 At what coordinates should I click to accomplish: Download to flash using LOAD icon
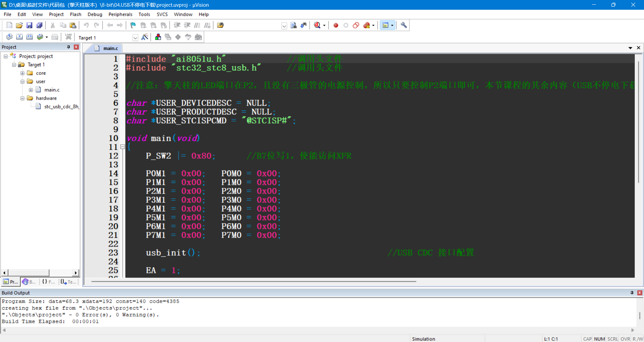(x=68, y=37)
